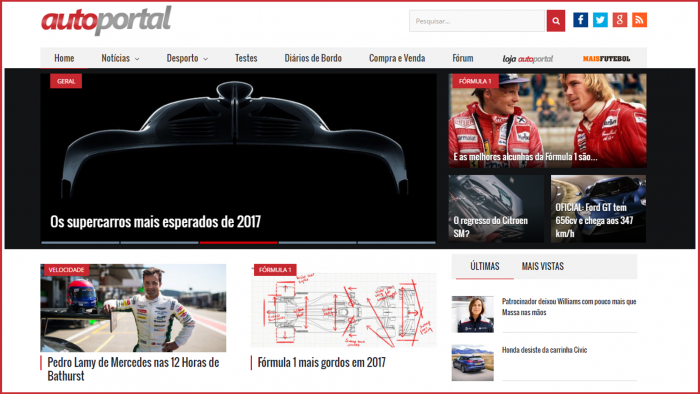Select the first slider indicator bar
700x394 pixels.
coord(80,243)
